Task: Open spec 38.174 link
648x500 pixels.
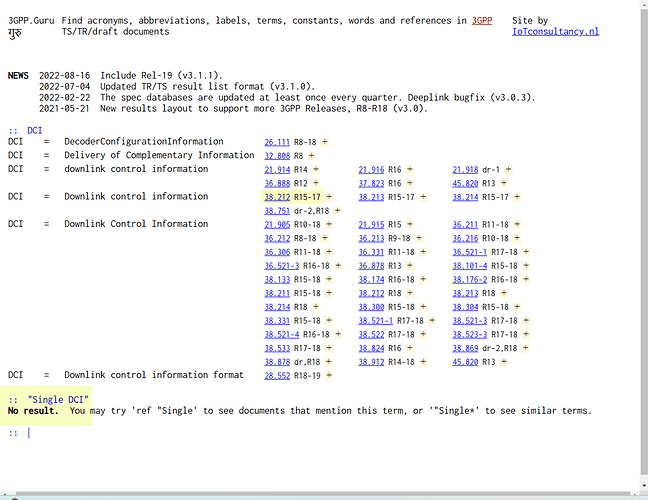Action: tap(371, 279)
